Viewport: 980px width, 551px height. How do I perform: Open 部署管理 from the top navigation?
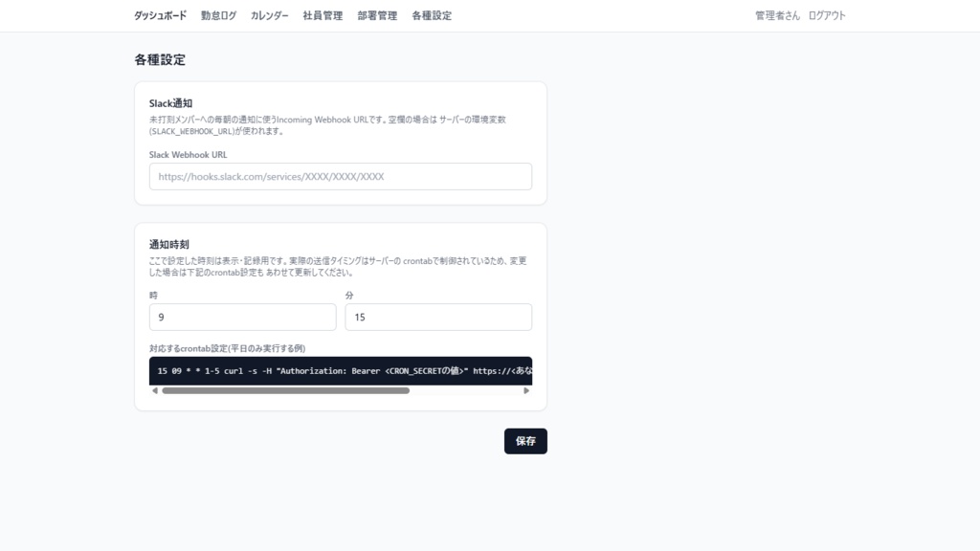(x=377, y=15)
